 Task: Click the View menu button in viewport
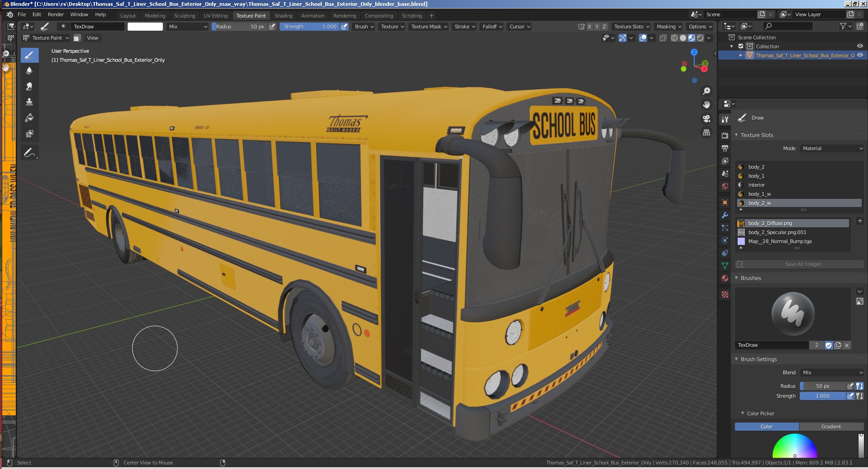pyautogui.click(x=92, y=38)
